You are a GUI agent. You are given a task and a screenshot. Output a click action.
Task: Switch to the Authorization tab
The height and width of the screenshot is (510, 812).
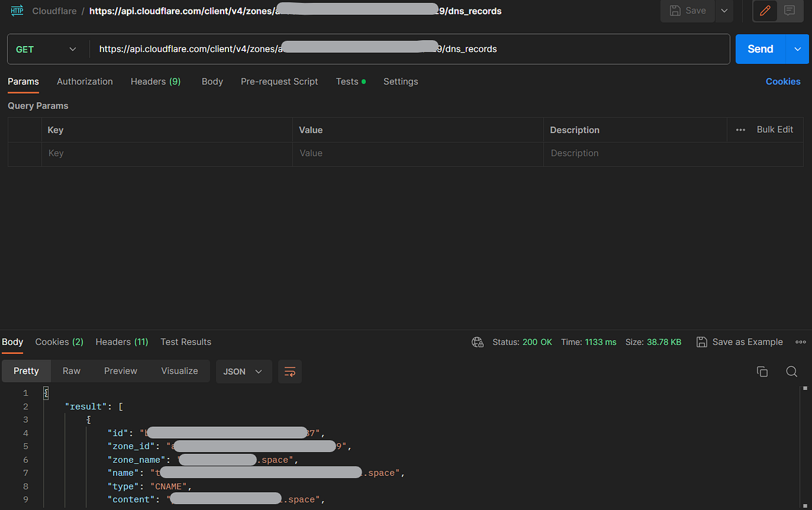pos(84,81)
